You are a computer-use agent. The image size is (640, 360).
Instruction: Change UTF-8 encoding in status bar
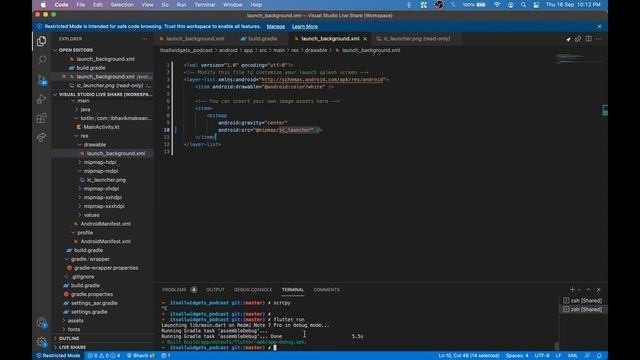(x=542, y=356)
